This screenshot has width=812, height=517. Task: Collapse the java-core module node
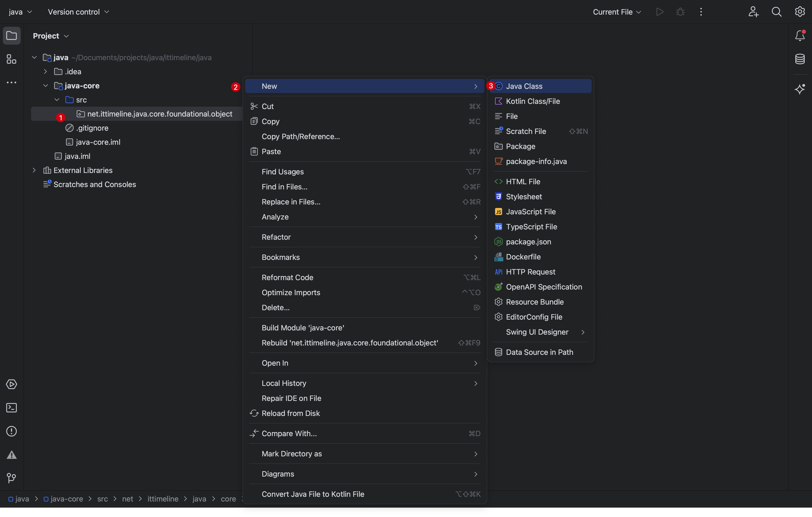click(x=45, y=86)
